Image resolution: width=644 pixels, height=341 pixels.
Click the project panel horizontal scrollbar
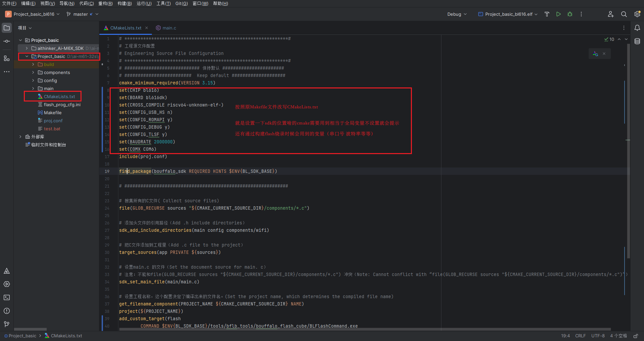[31, 329]
